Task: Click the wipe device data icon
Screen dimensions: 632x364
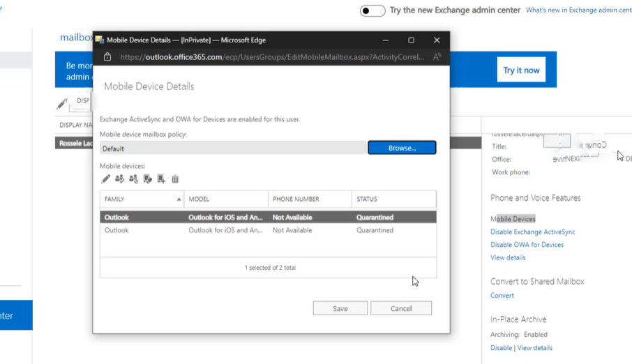Action: [147, 179]
